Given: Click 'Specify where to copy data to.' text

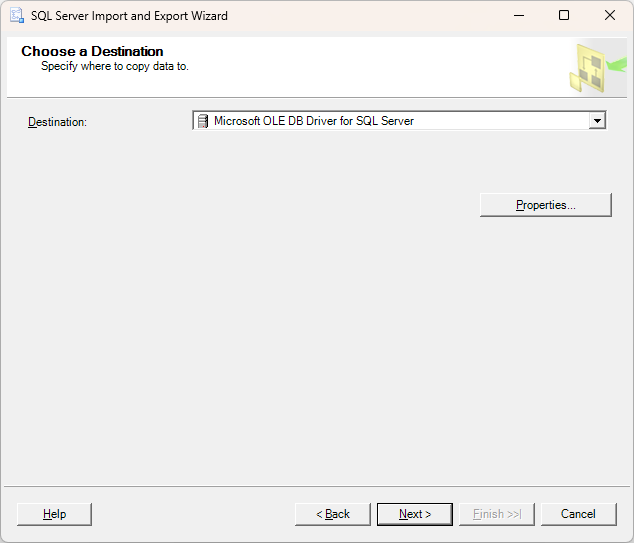Looking at the screenshot, I should [115, 66].
